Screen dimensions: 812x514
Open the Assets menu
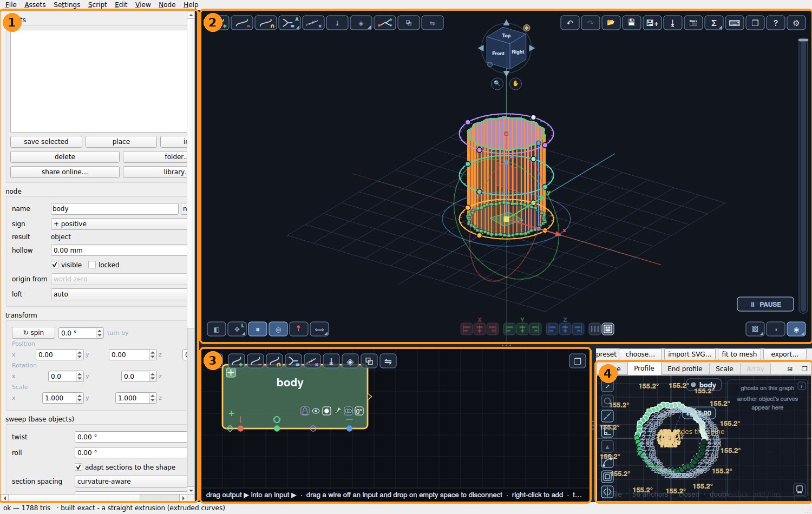[35, 4]
